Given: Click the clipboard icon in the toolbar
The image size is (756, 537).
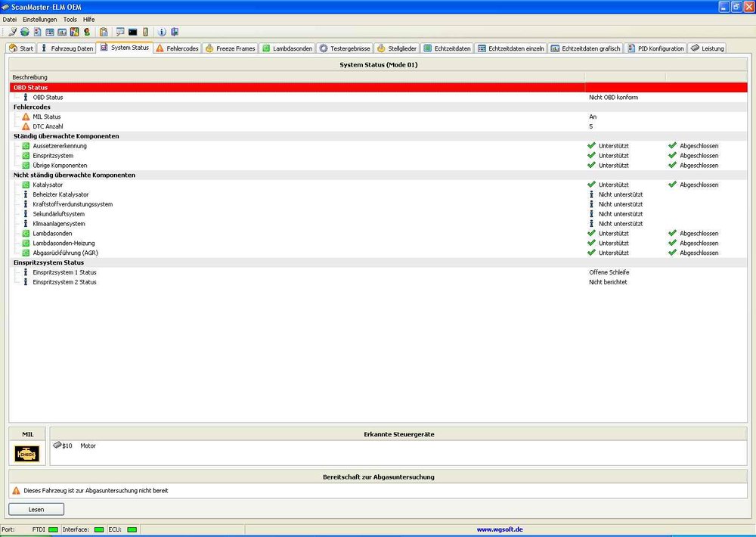Looking at the screenshot, I should pos(103,33).
